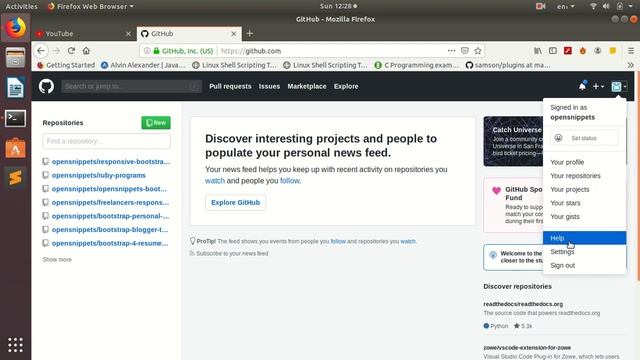Create a repository with New button
The image size is (640, 360).
156,122
